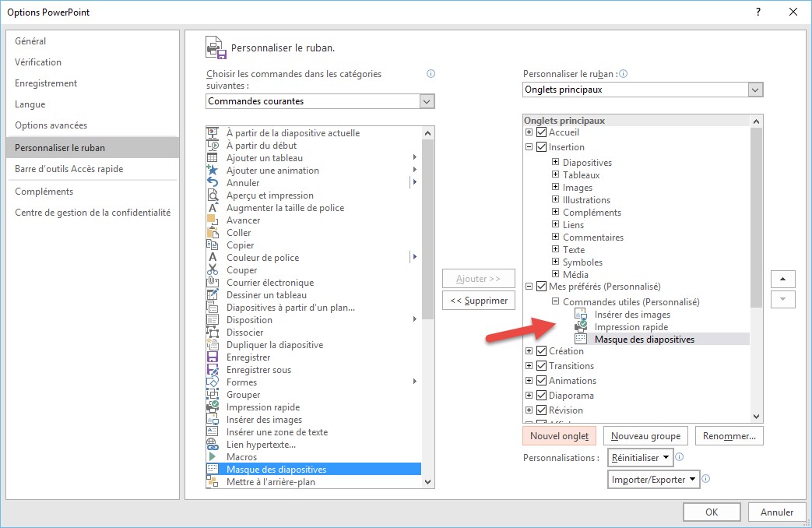Click the star icon for 'Ajouter une animation'

tap(213, 170)
